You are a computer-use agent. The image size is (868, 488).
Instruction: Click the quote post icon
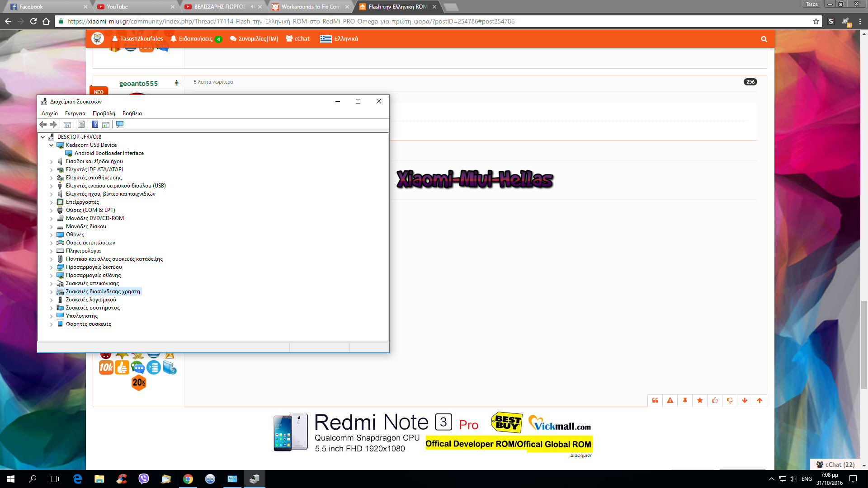[x=655, y=400]
